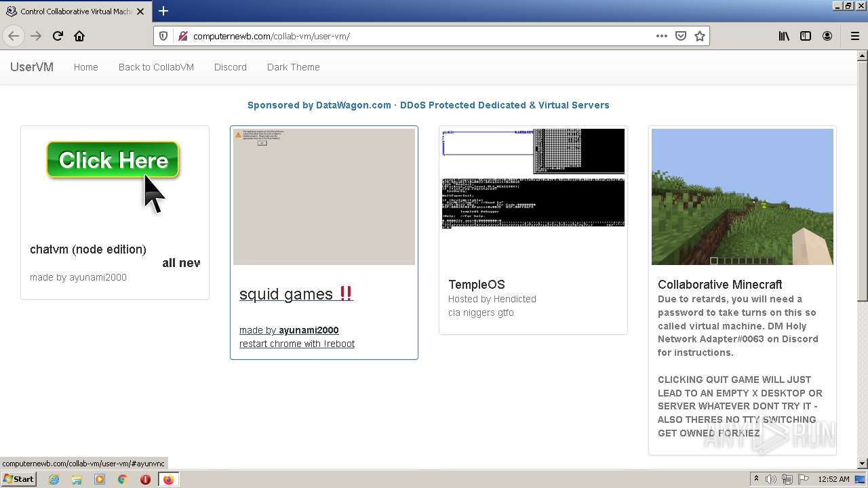
Task: Click the browser Forward arrow
Action: (36, 36)
